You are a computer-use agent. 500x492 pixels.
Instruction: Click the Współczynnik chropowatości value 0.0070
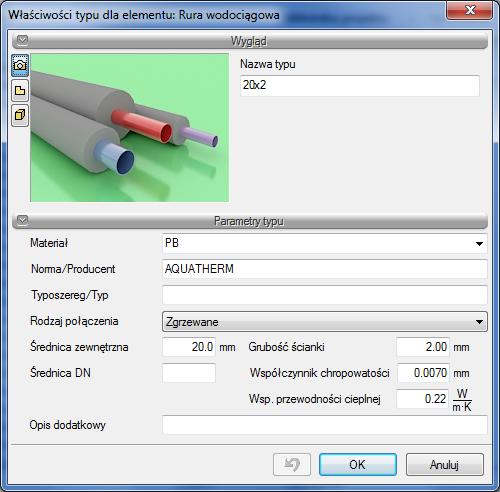[423, 373]
